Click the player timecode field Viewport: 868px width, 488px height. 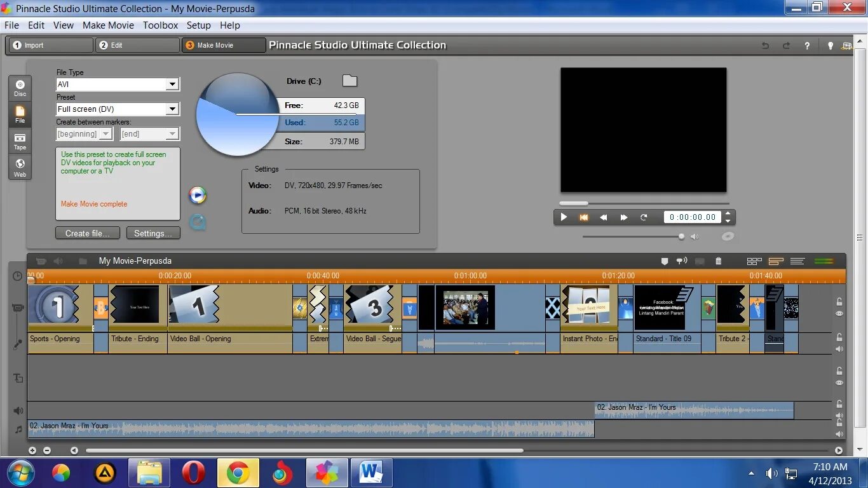click(692, 217)
